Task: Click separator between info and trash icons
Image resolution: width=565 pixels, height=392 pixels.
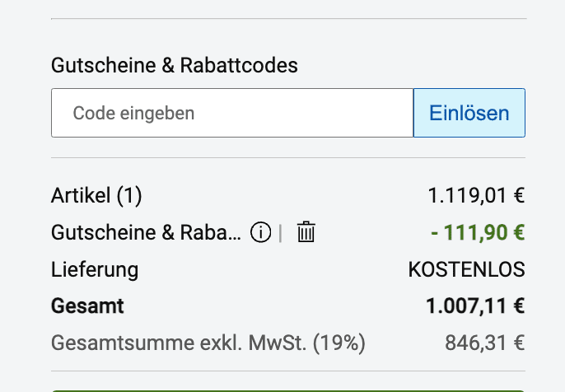Action: (280, 233)
